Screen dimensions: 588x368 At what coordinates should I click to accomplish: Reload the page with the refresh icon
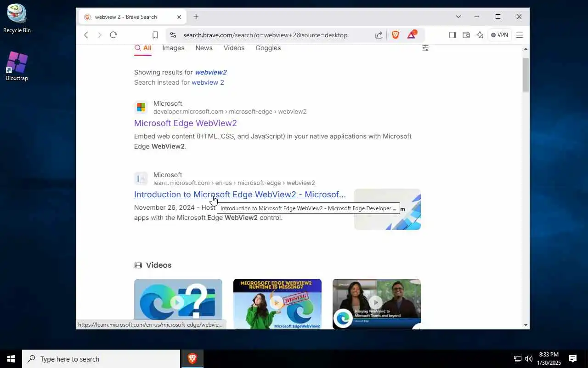point(113,35)
